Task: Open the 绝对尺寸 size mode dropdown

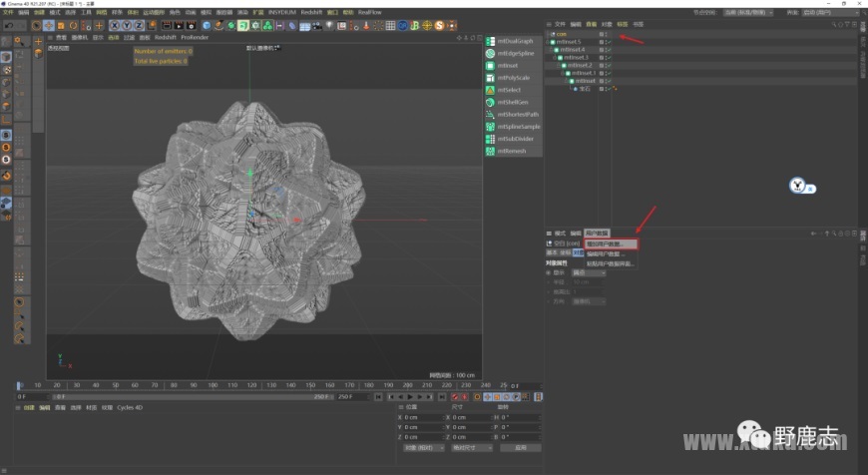Action: [472, 448]
